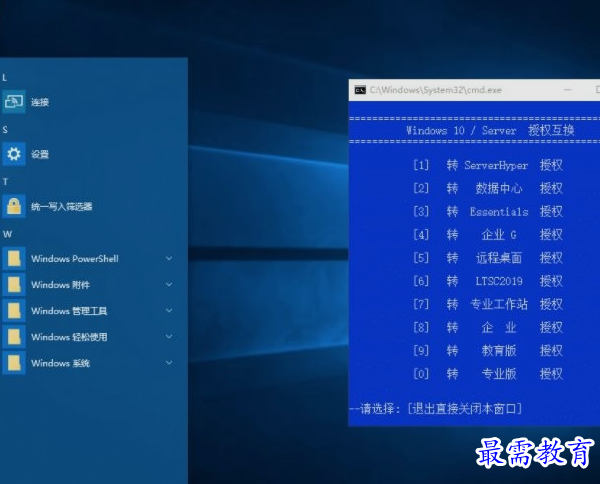
Task: Click option [8] 转 企业 授权
Action: click(x=488, y=328)
